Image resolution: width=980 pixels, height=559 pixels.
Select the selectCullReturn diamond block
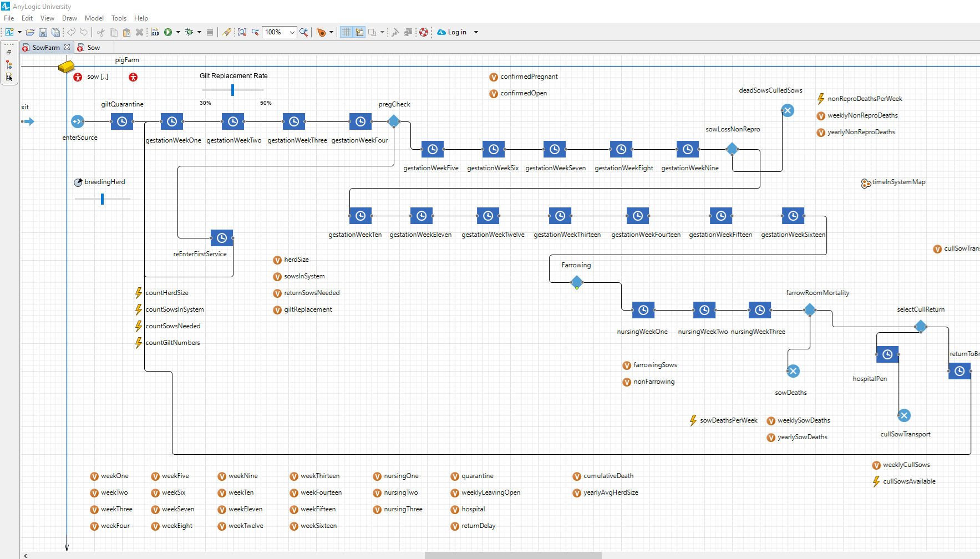pos(921,326)
